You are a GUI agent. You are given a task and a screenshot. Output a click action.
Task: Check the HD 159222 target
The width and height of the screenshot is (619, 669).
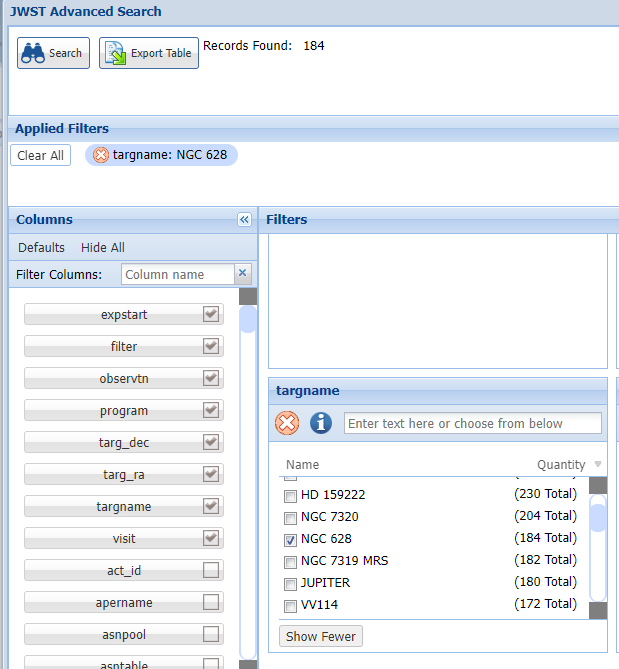[x=291, y=496]
